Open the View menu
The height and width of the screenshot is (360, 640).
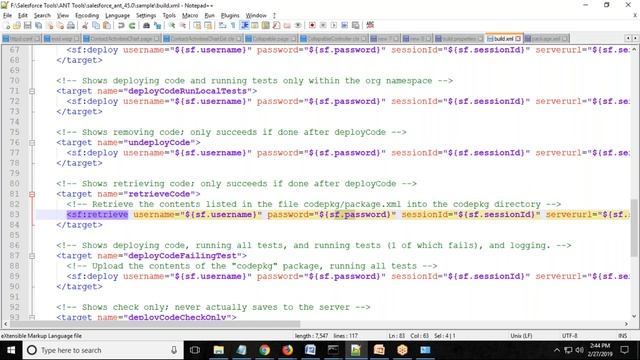tap(62, 16)
